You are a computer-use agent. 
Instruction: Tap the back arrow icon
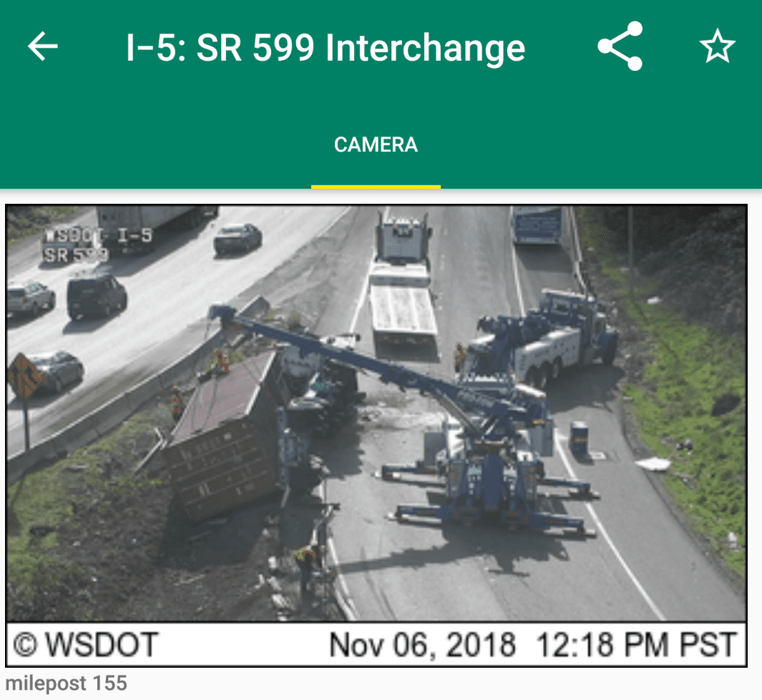(43, 46)
